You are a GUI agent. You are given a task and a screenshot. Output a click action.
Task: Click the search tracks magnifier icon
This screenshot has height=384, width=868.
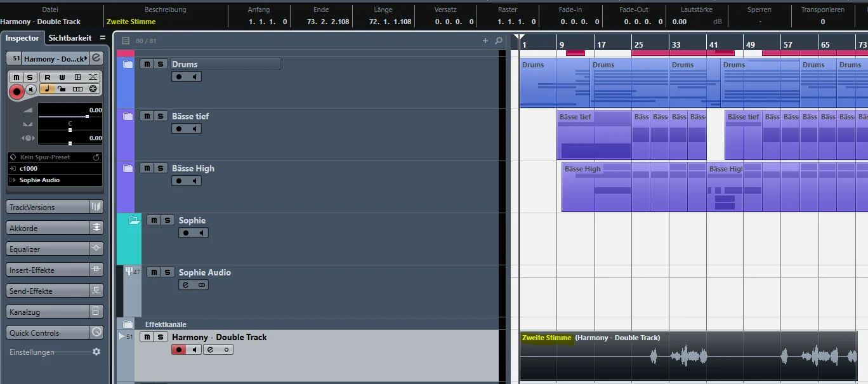point(499,41)
